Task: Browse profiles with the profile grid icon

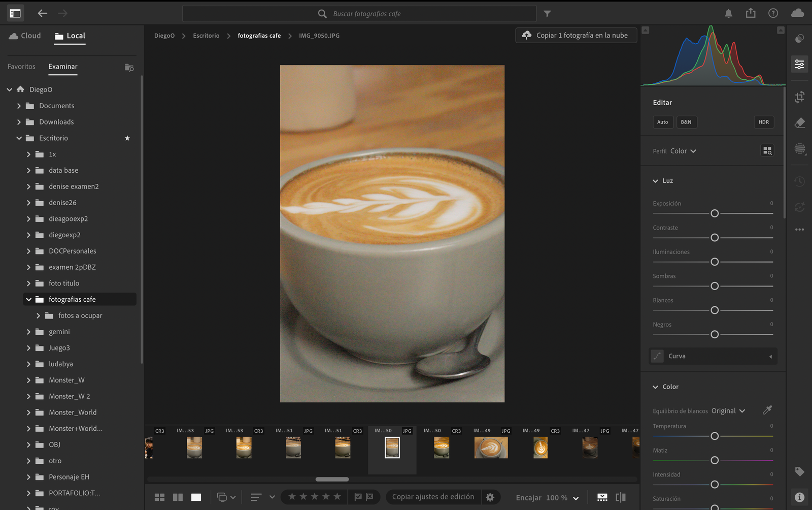Action: point(767,151)
